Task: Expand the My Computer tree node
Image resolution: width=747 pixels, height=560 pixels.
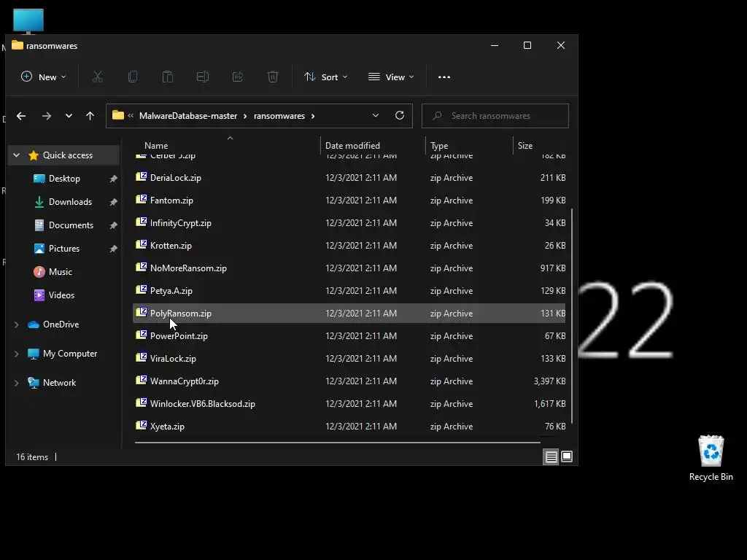Action: (x=17, y=354)
